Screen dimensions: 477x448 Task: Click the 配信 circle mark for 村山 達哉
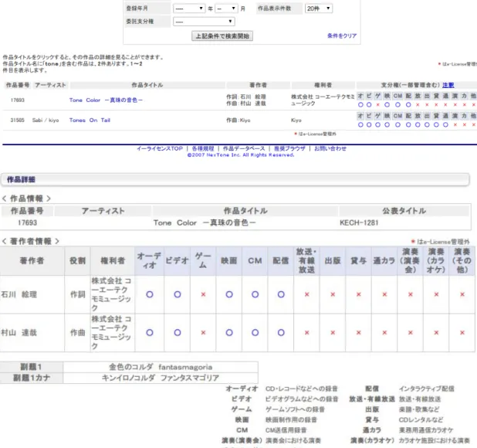pos(281,333)
